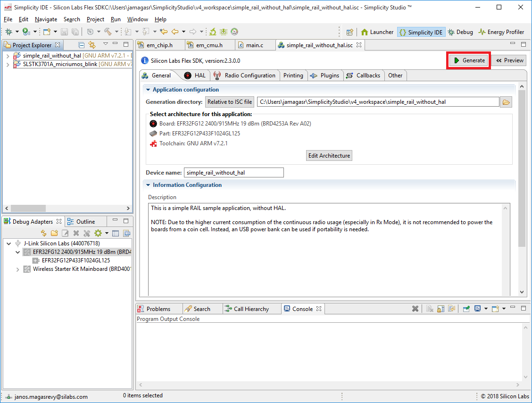
Task: Click the Device name input field
Action: pyautogui.click(x=234, y=172)
